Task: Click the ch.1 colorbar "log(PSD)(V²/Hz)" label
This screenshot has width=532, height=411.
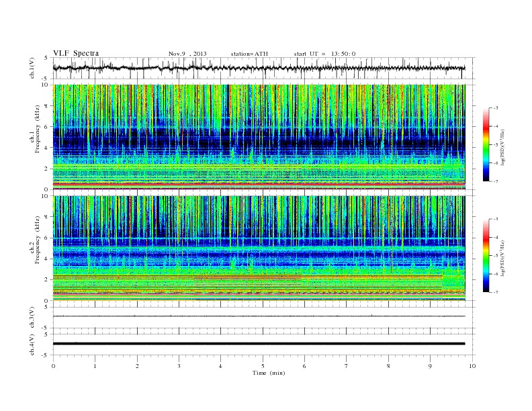Action: (502, 146)
